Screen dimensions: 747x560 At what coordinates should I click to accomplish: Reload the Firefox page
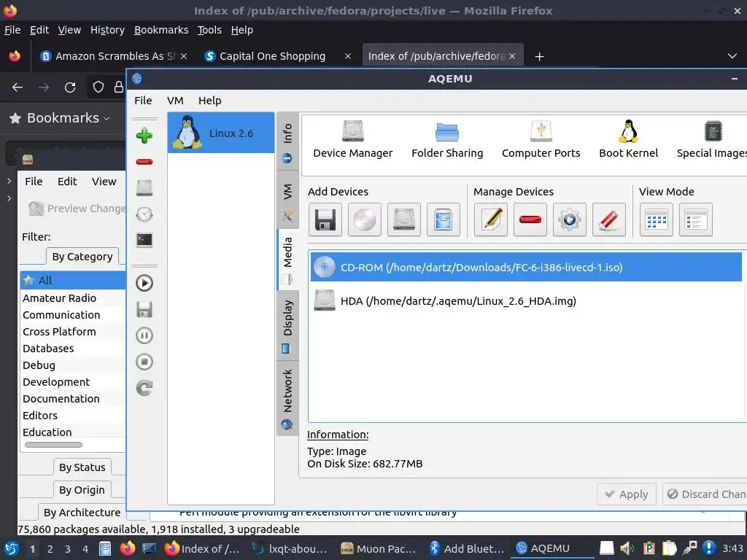(70, 87)
